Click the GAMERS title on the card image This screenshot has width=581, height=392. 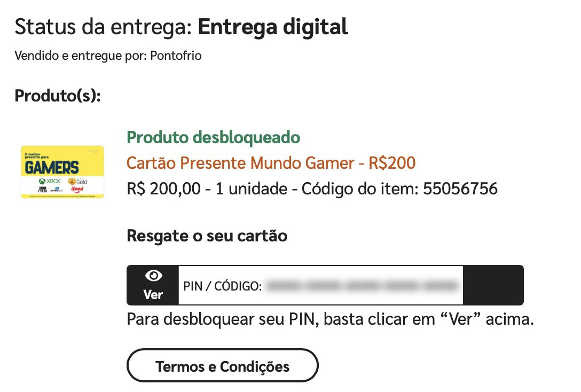(51, 168)
